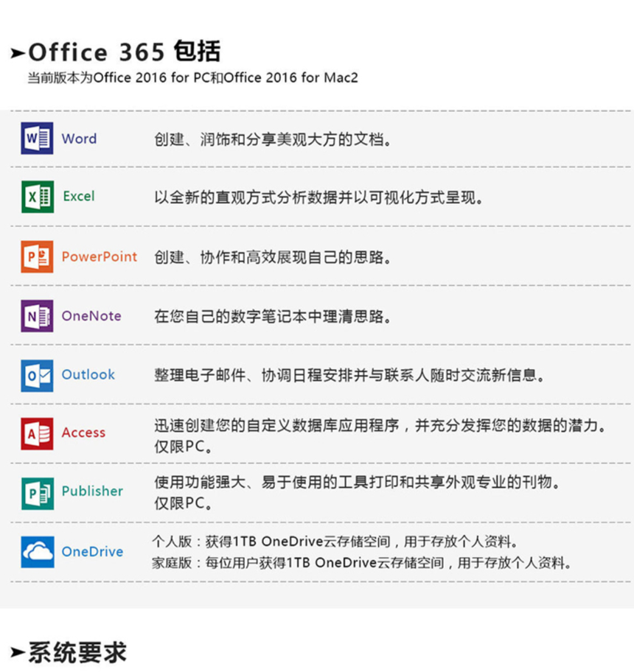
Task: Click the PowerPoint application icon
Action: (38, 256)
